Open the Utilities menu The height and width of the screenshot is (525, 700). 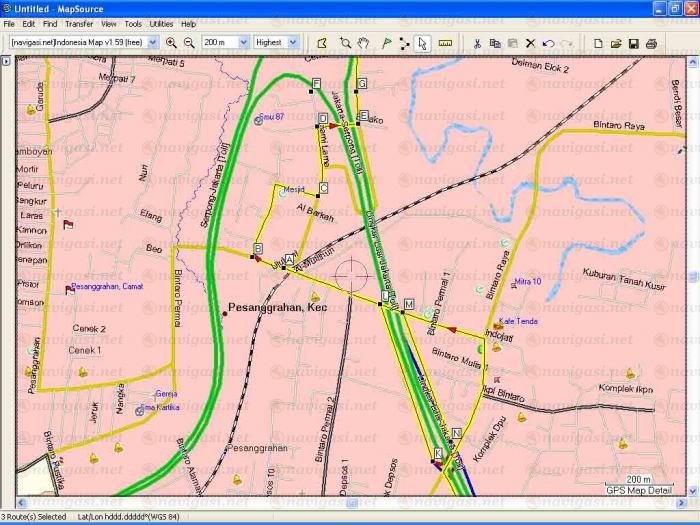pyautogui.click(x=160, y=23)
